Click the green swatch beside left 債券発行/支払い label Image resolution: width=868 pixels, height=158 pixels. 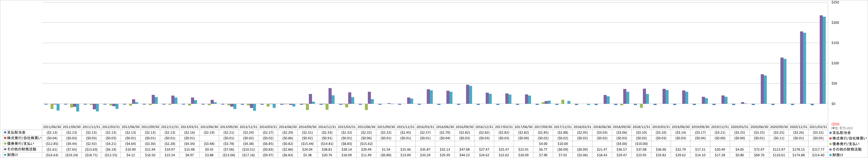point(5,144)
